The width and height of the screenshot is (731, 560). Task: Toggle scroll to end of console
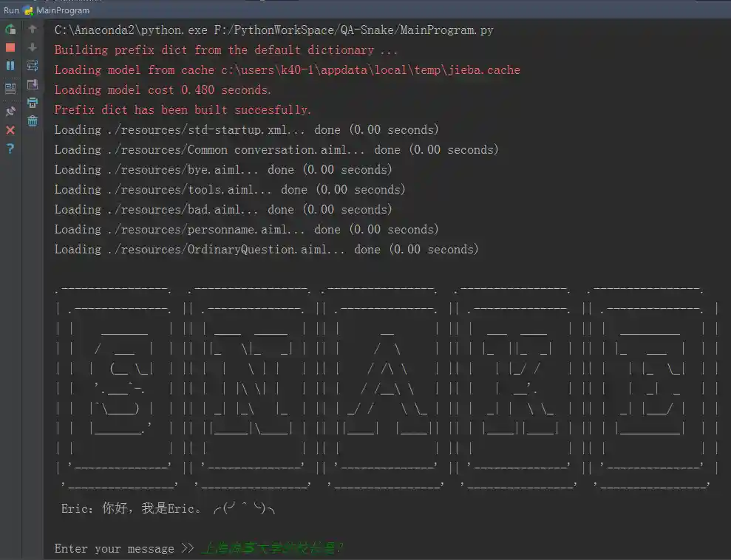[x=33, y=84]
